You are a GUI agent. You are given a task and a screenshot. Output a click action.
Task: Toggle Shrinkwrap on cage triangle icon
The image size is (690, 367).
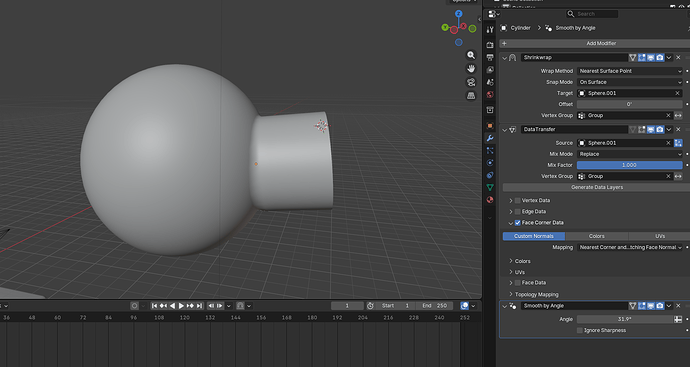point(632,58)
